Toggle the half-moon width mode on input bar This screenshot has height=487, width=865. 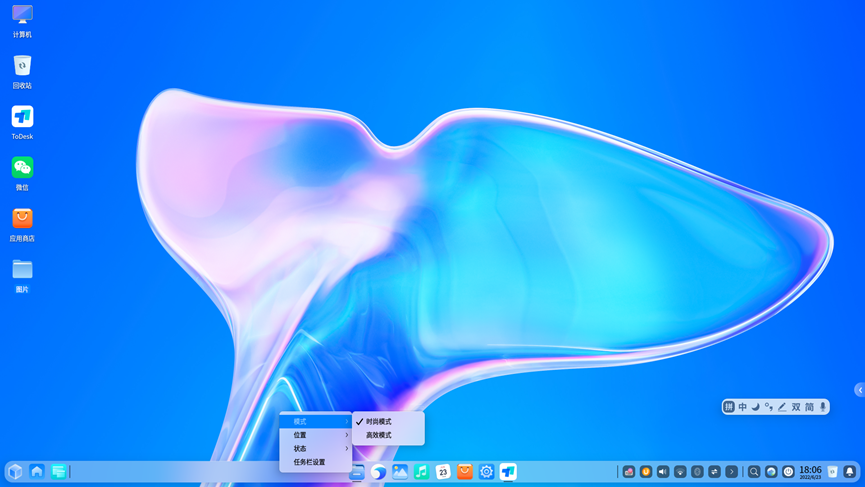click(x=756, y=407)
